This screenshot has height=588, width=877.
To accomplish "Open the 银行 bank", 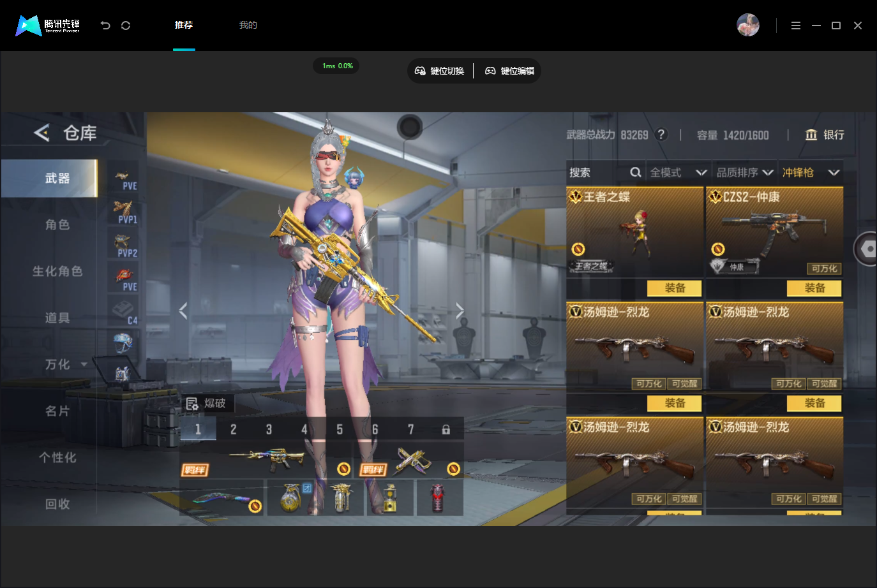I will 825,135.
